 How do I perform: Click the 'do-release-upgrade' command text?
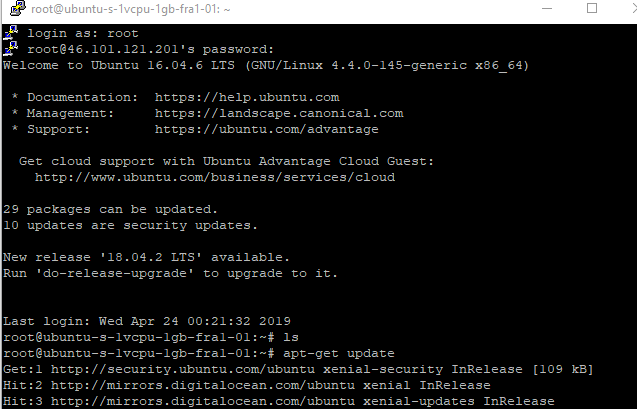click(115, 273)
